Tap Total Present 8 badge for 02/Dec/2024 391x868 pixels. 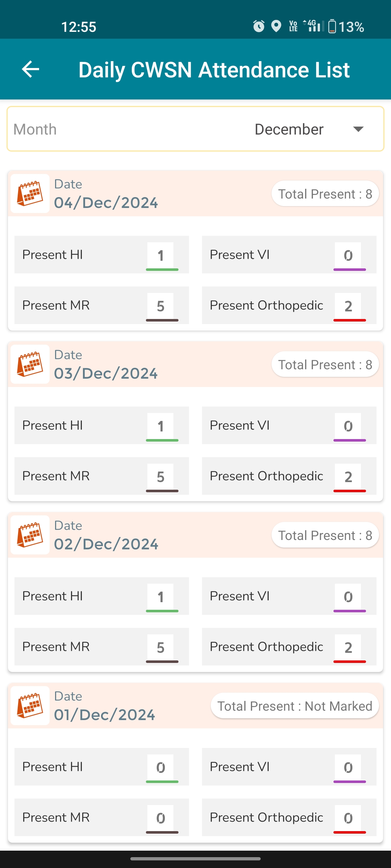pos(325,535)
